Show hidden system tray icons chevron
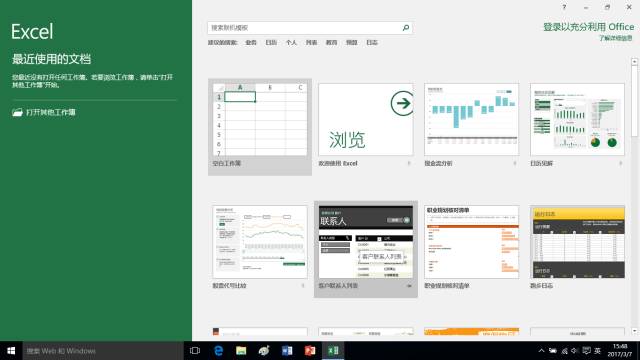Image resolution: width=640 pixels, height=360 pixels. [541, 351]
